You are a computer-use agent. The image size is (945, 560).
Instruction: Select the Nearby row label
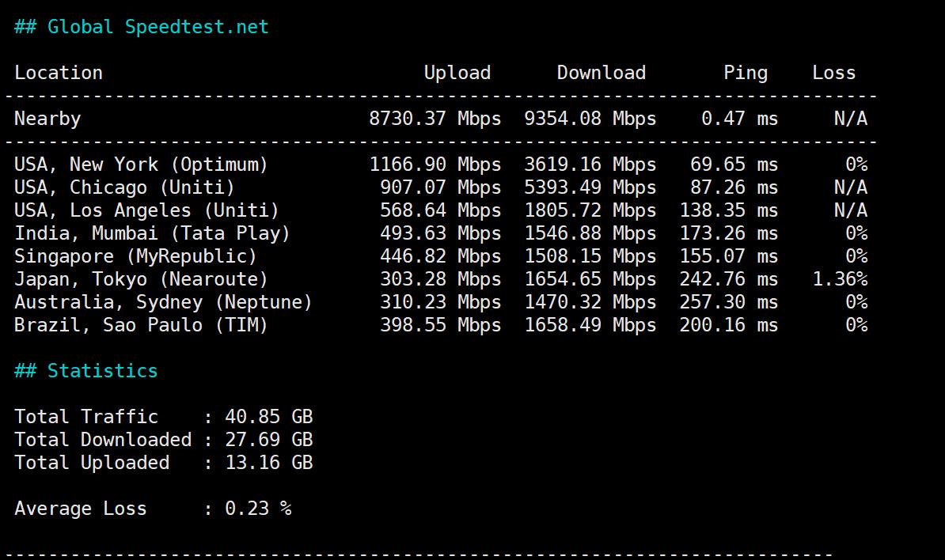coord(47,119)
